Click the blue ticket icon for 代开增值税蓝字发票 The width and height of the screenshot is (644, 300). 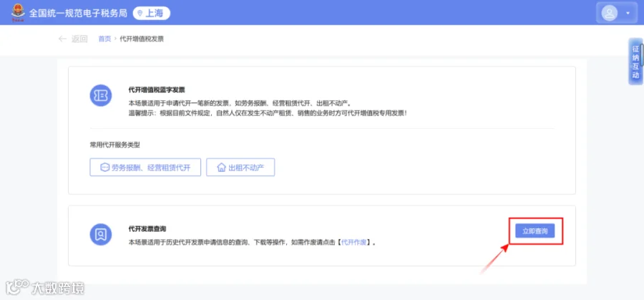pos(101,95)
